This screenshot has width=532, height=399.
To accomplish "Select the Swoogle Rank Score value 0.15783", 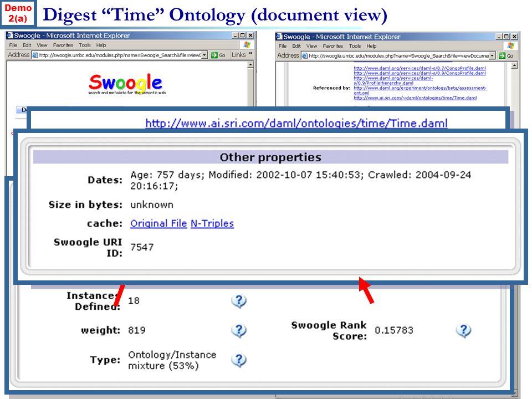I will (x=394, y=330).
